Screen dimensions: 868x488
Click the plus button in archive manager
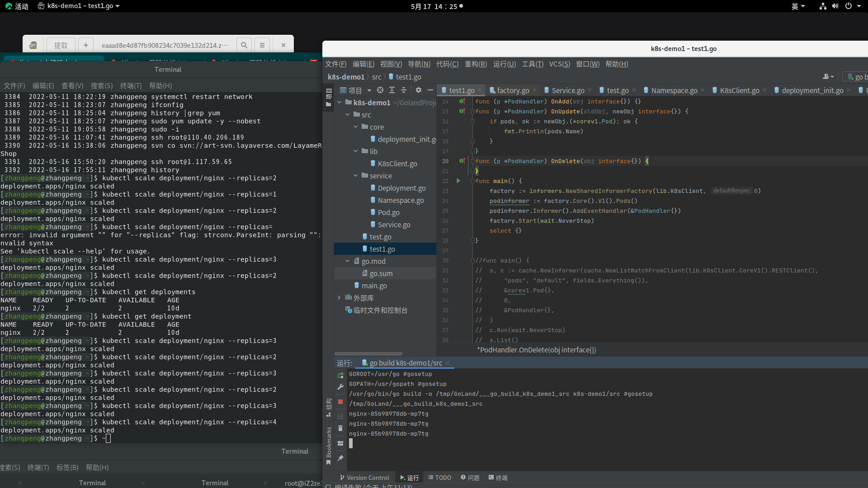[85, 45]
